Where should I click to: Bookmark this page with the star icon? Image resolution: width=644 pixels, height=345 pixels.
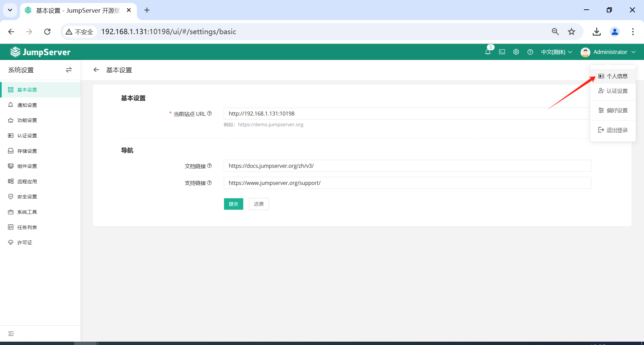(x=572, y=31)
